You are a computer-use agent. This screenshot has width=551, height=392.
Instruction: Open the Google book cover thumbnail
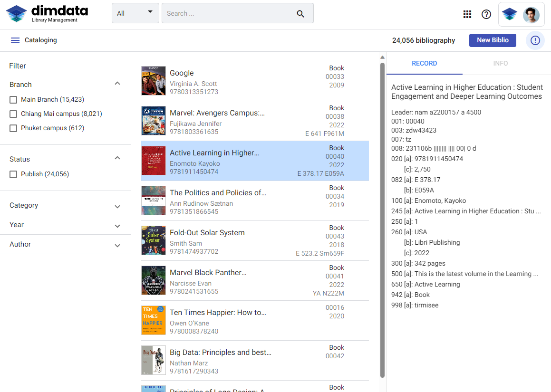click(153, 81)
